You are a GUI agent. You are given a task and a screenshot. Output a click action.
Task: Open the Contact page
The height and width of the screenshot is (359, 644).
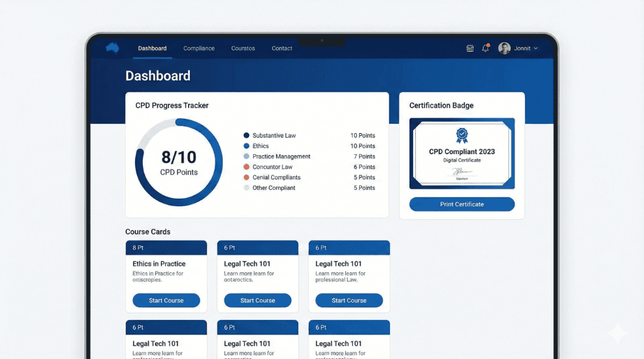pyautogui.click(x=282, y=48)
